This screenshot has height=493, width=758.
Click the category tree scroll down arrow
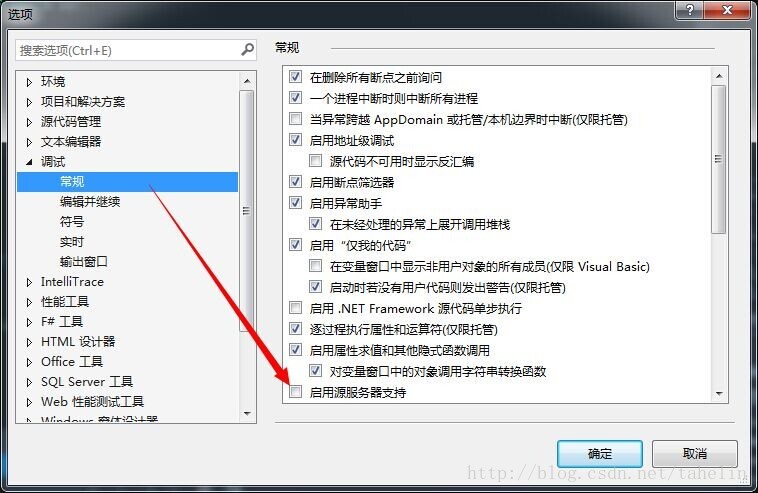tap(247, 413)
